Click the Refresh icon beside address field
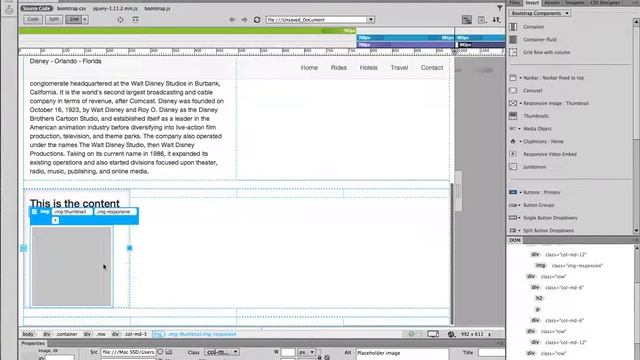Viewport: 640px width, 360px height. (x=257, y=20)
